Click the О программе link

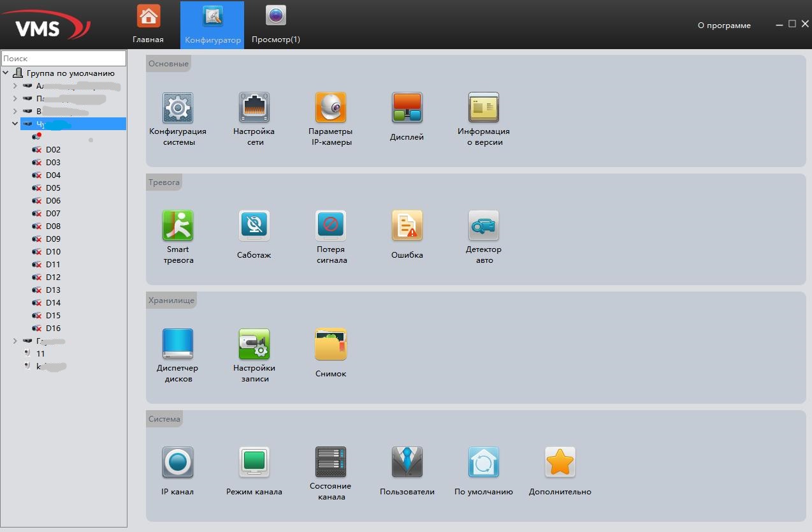(x=724, y=26)
